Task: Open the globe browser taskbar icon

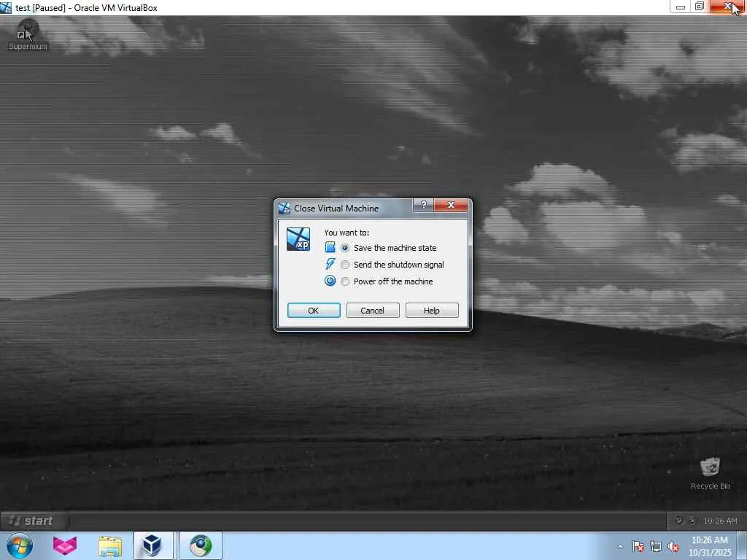Action: click(201, 545)
